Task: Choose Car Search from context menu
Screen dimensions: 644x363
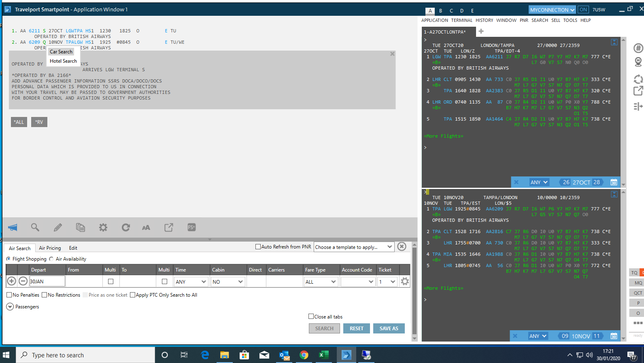Action: [61, 52]
